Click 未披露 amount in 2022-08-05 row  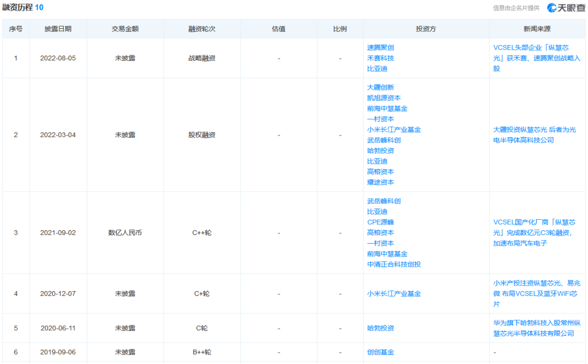point(125,58)
